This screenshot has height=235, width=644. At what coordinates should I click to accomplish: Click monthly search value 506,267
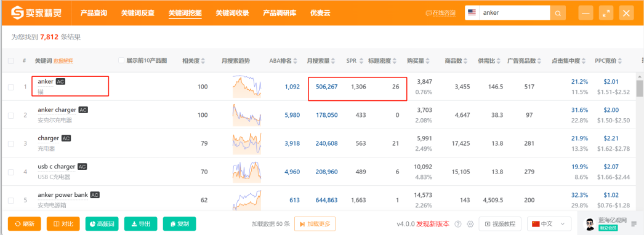pyautogui.click(x=327, y=87)
